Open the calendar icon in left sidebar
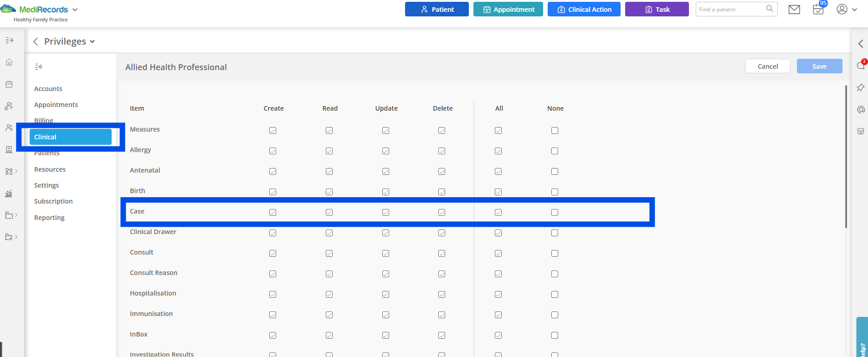Image resolution: width=868 pixels, height=357 pixels. 9,84
